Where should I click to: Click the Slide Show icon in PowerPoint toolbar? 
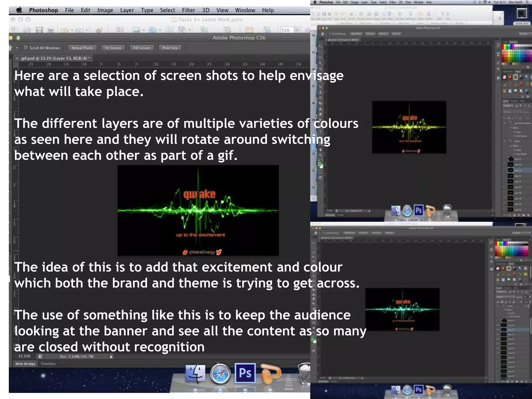pos(227,30)
